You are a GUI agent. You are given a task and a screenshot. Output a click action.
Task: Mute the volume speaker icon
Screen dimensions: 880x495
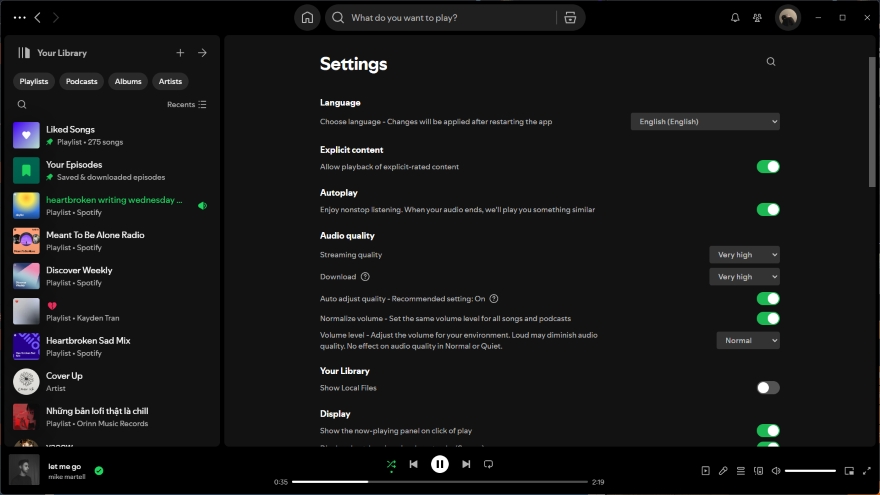(x=776, y=471)
